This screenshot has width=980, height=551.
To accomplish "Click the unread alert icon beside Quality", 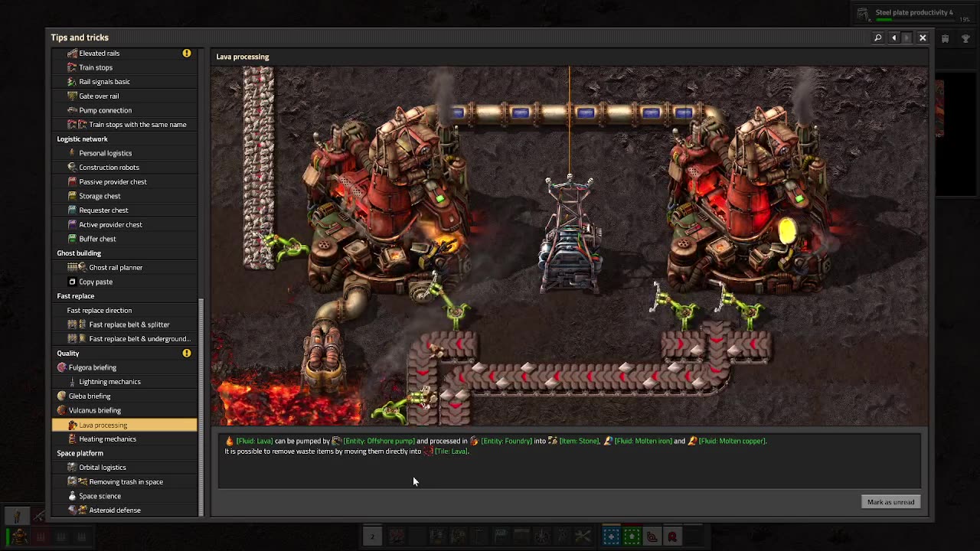I will 187,354.
